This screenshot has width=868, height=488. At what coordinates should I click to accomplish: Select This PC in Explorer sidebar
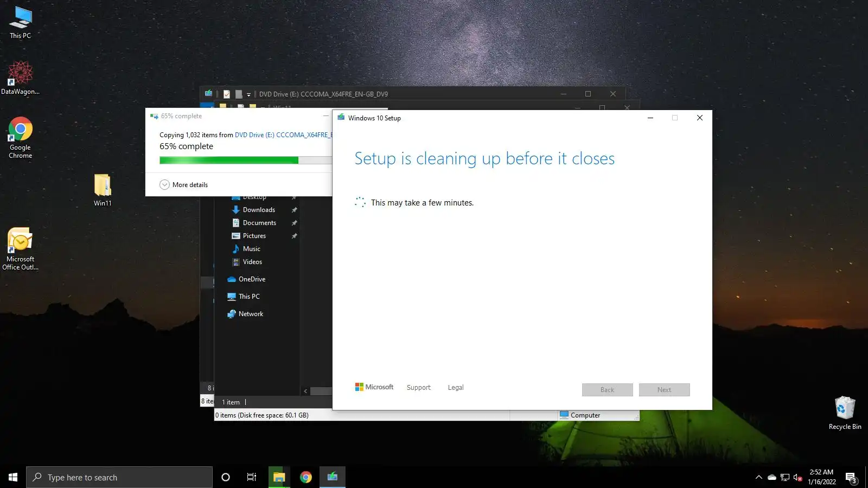coord(249,297)
